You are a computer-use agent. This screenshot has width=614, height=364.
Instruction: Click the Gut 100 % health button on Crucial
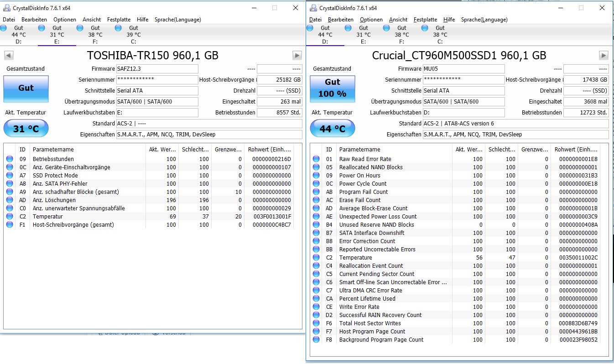[333, 88]
